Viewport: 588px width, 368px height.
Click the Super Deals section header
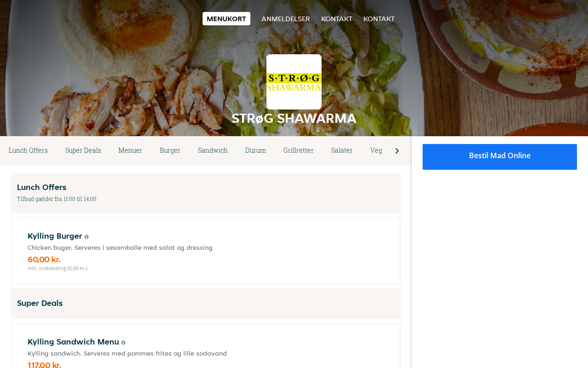point(206,304)
